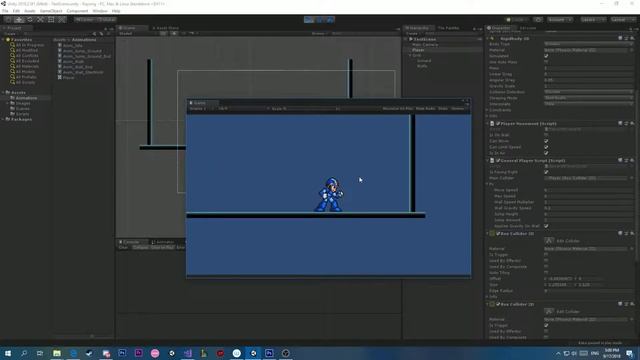Click the Gravity Scale input field
The height and width of the screenshot is (360, 640).
tap(588, 86)
